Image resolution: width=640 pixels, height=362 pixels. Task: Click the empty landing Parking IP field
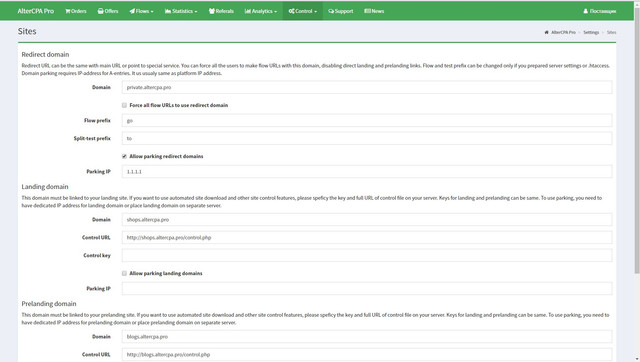tap(367, 289)
